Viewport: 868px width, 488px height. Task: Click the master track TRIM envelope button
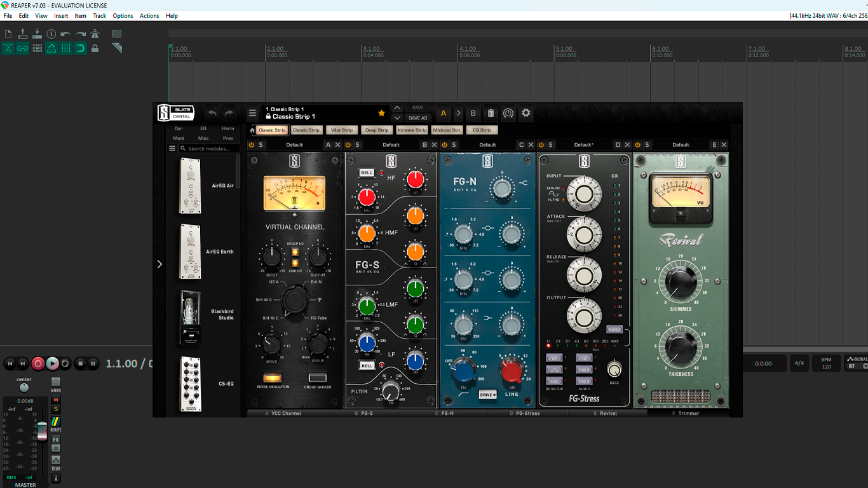(56, 460)
